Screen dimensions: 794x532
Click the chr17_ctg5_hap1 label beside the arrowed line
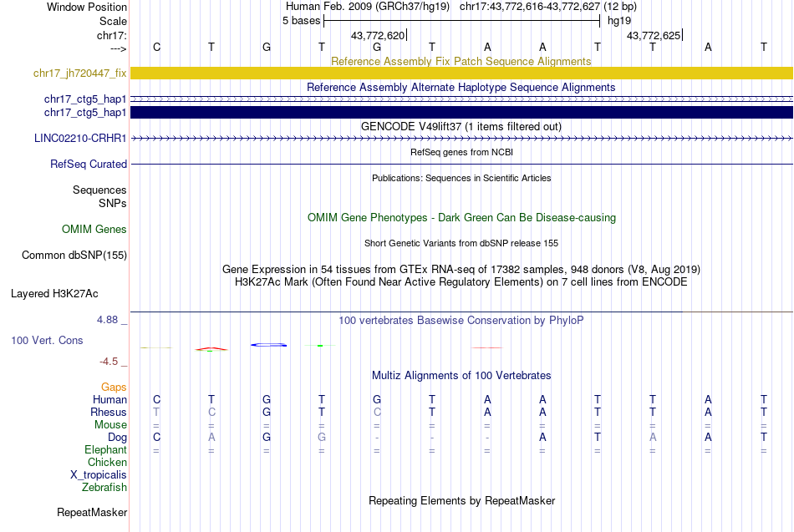[85, 99]
